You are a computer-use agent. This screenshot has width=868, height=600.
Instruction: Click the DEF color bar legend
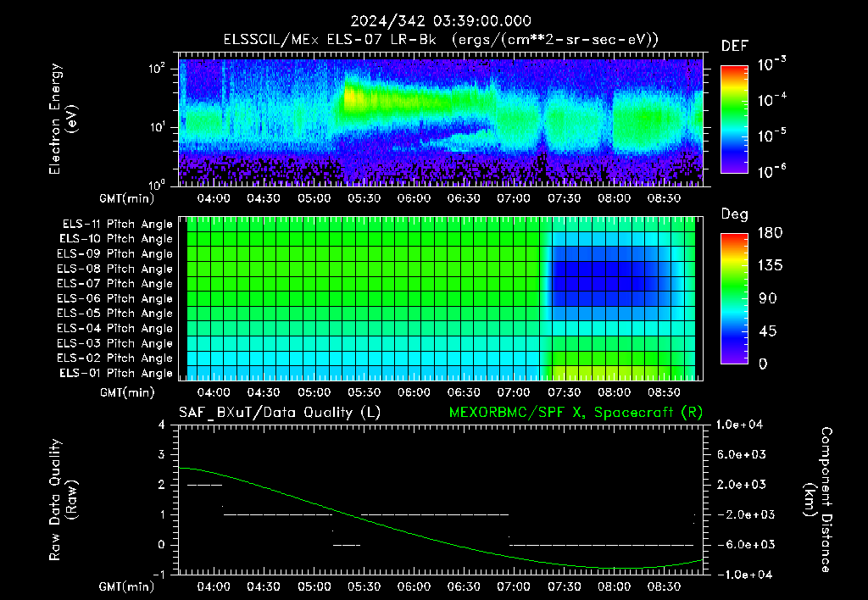[x=734, y=119]
